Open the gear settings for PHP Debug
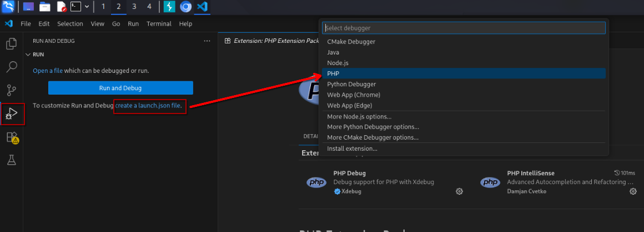This screenshot has height=232, width=644. (459, 191)
